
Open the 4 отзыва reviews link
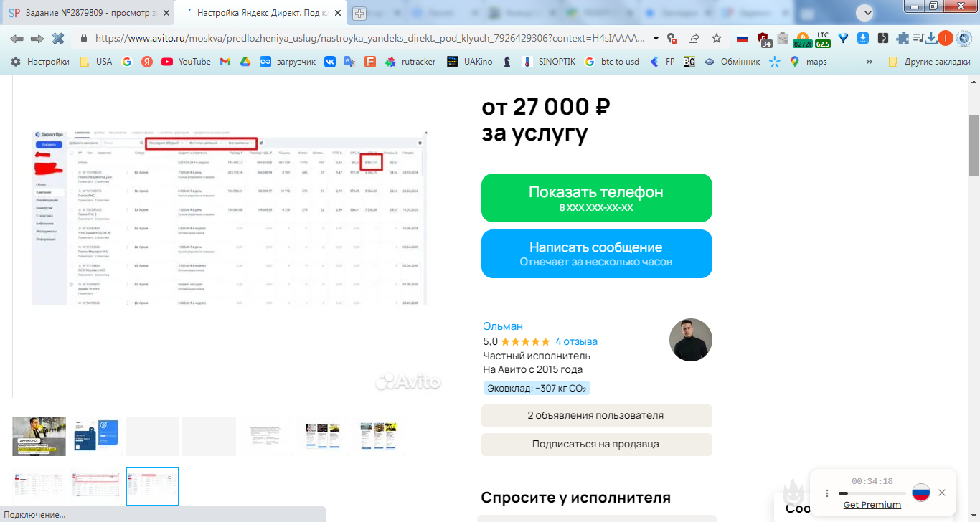576,341
